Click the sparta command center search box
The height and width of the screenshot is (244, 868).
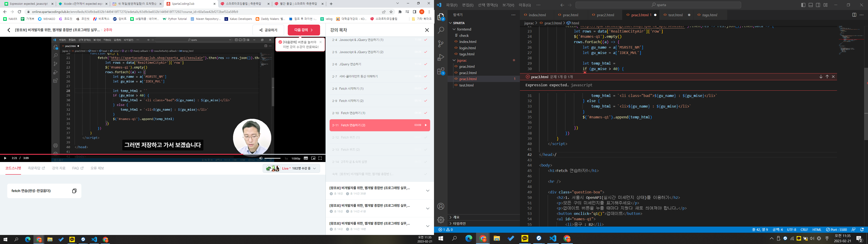pos(658,5)
